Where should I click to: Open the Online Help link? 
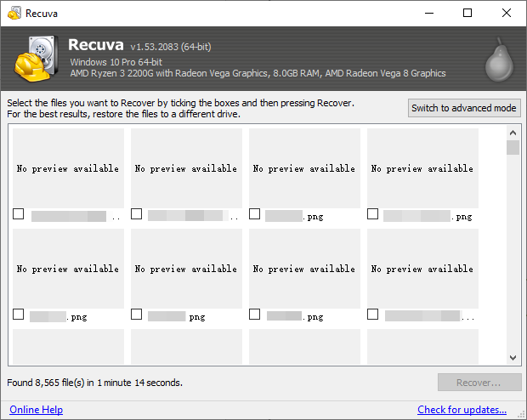tap(37, 410)
